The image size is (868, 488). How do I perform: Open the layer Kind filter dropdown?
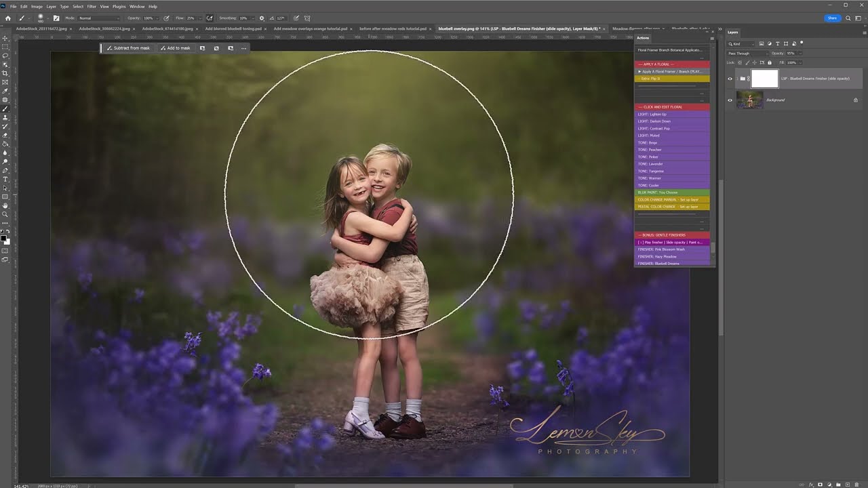[741, 43]
